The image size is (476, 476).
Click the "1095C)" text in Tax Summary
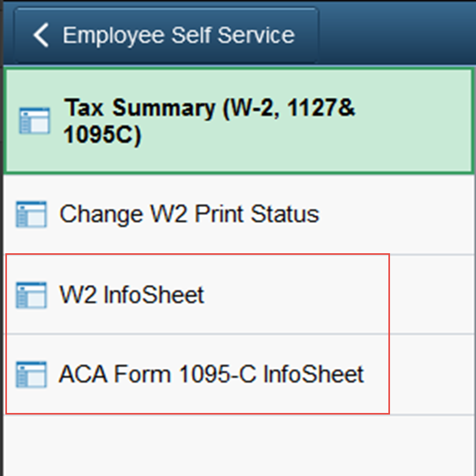pos(102,136)
